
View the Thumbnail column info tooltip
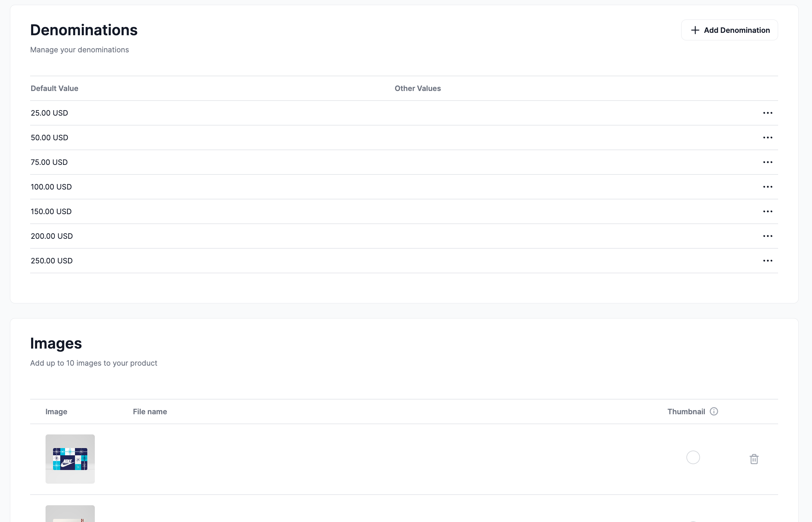(x=714, y=411)
